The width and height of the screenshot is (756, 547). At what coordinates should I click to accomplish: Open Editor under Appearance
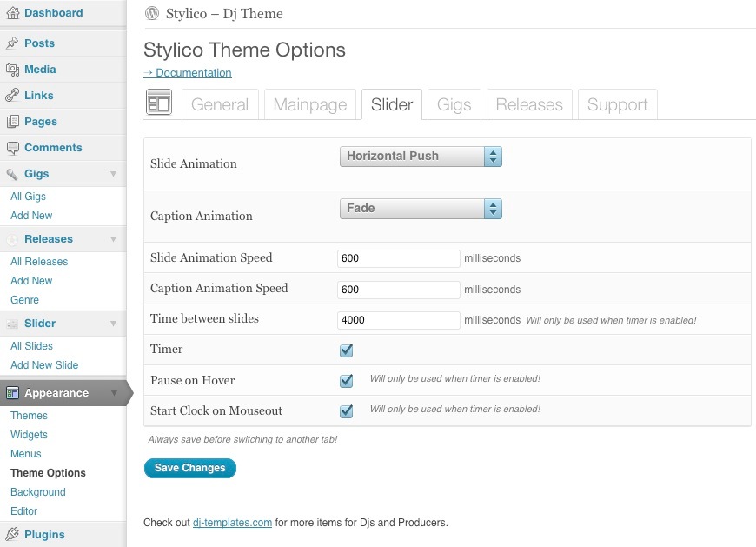23,510
